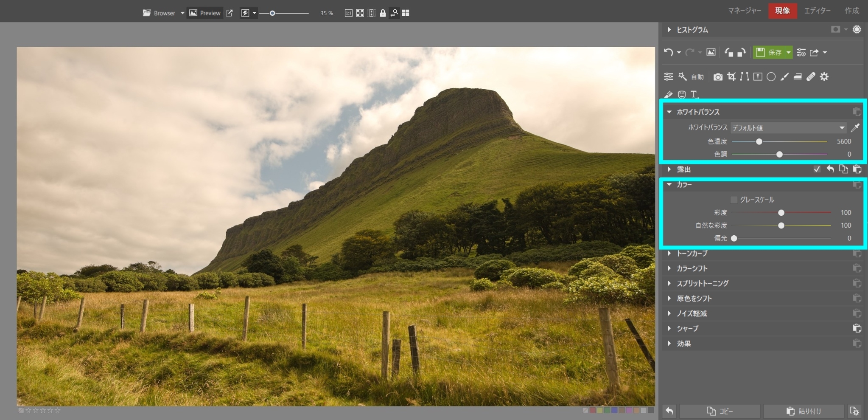
Task: Select the Text tool icon
Action: [694, 94]
